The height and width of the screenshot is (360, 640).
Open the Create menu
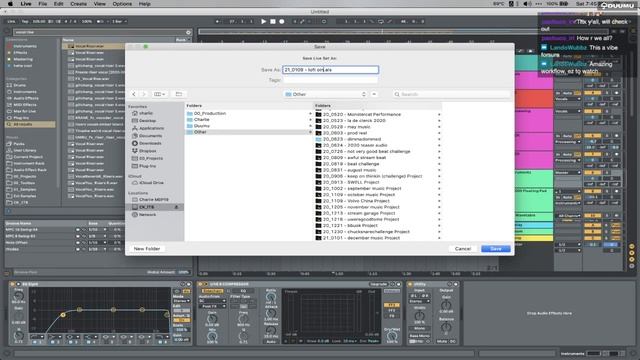[x=78, y=4]
